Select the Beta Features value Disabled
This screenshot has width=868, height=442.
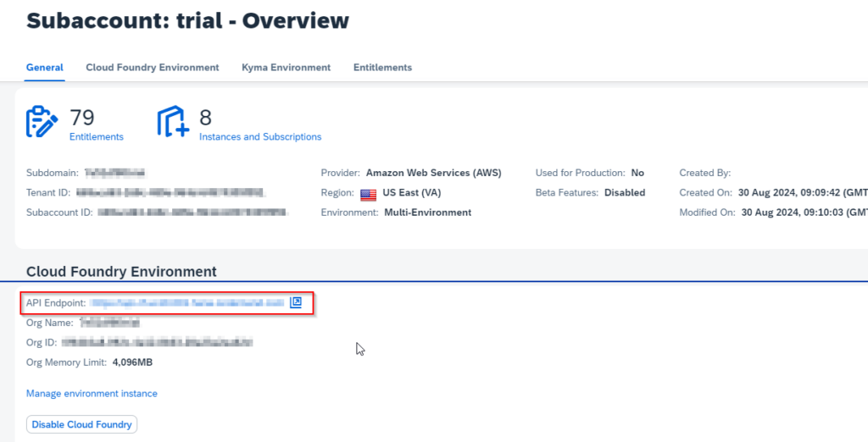625,192
